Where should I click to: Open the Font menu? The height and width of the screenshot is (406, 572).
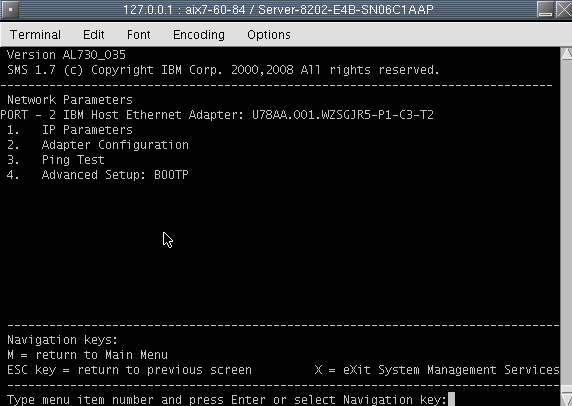click(139, 35)
